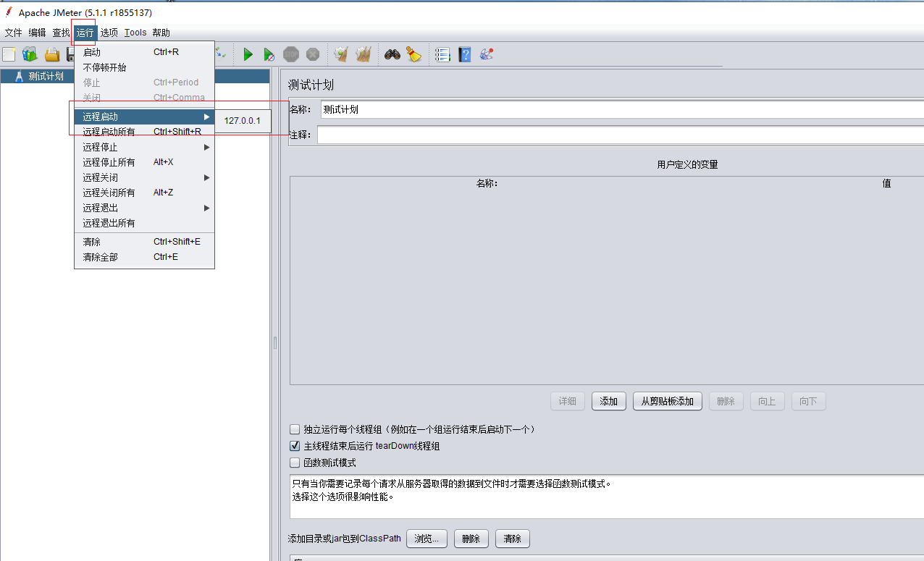This screenshot has height=561, width=924.
Task: Expand 远程启动 submenu arrow
Action: 206,117
